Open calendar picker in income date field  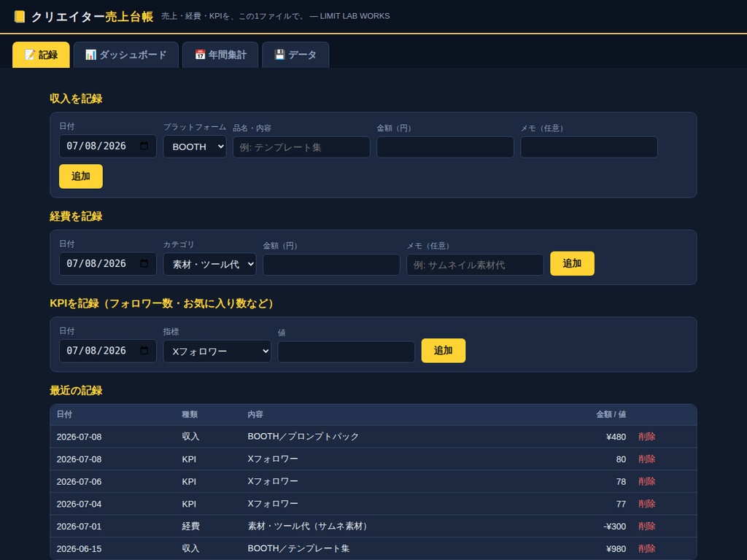click(144, 146)
